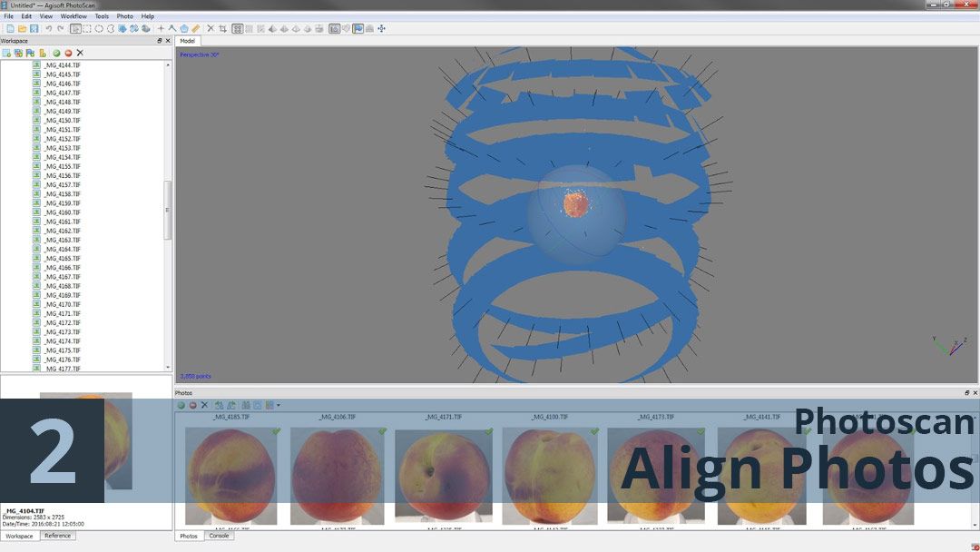
Task: Remove selected cameras in Photos toolbar
Action: pos(204,405)
